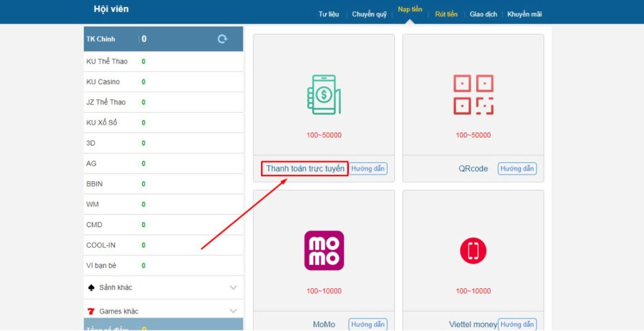The width and height of the screenshot is (644, 331).
Task: Select the Ví bạn bè wallet row
Action: click(164, 266)
